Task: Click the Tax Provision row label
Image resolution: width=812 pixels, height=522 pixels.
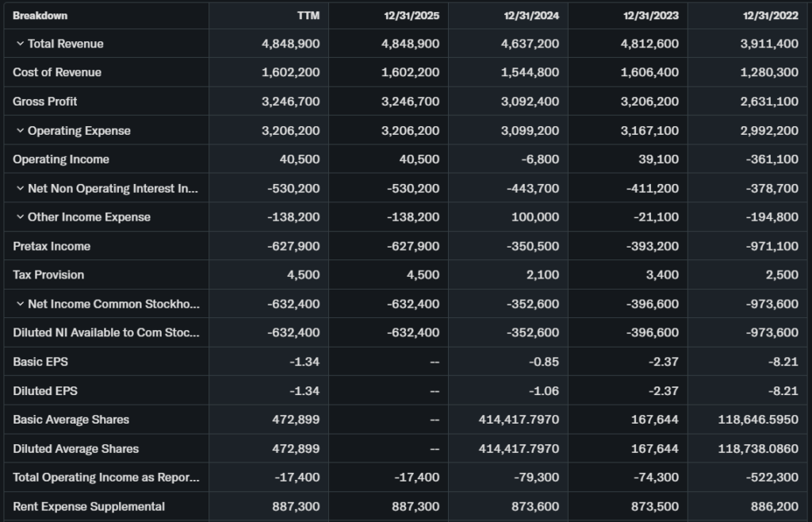Action: 48,274
